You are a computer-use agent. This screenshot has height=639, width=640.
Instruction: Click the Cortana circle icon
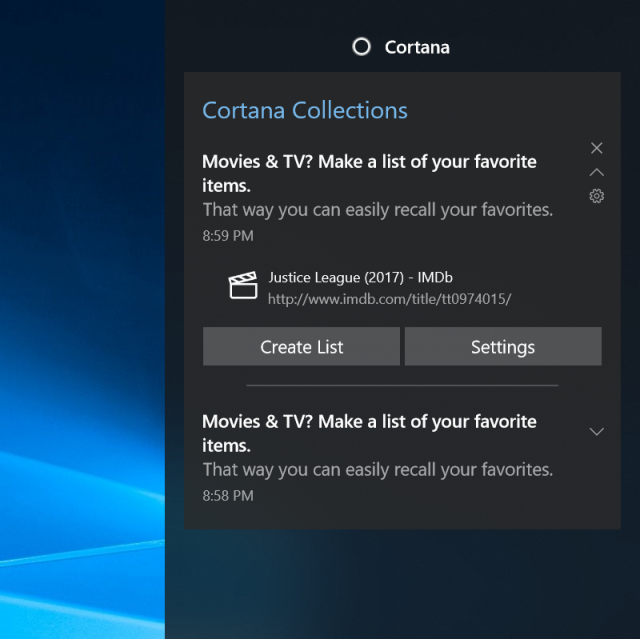[362, 47]
